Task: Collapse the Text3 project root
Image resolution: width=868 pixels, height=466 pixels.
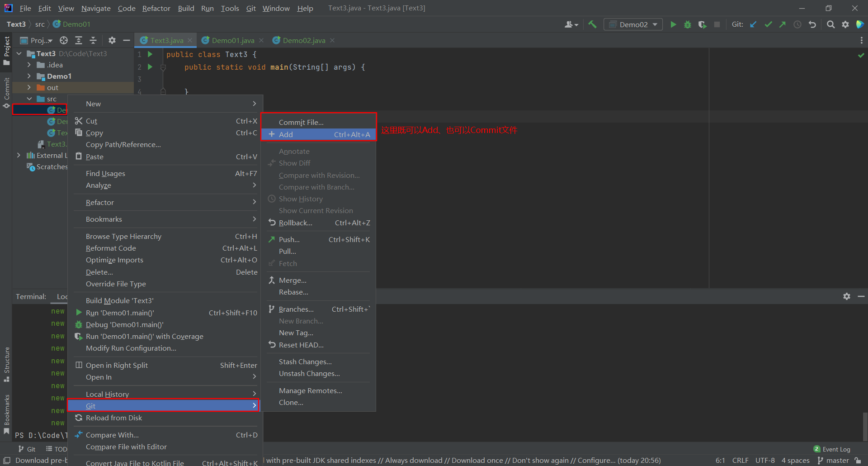Action: pyautogui.click(x=19, y=53)
